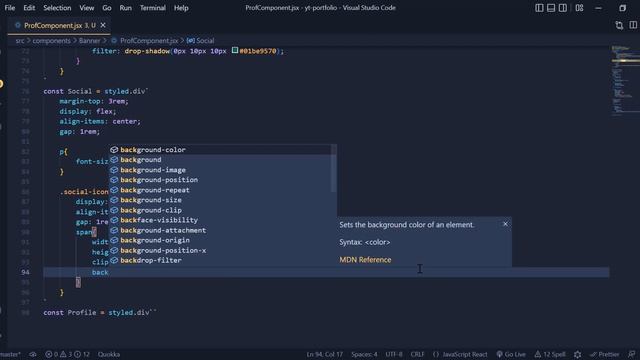Open the Edit menu
Screen dimensions: 640x360
[x=29, y=8]
